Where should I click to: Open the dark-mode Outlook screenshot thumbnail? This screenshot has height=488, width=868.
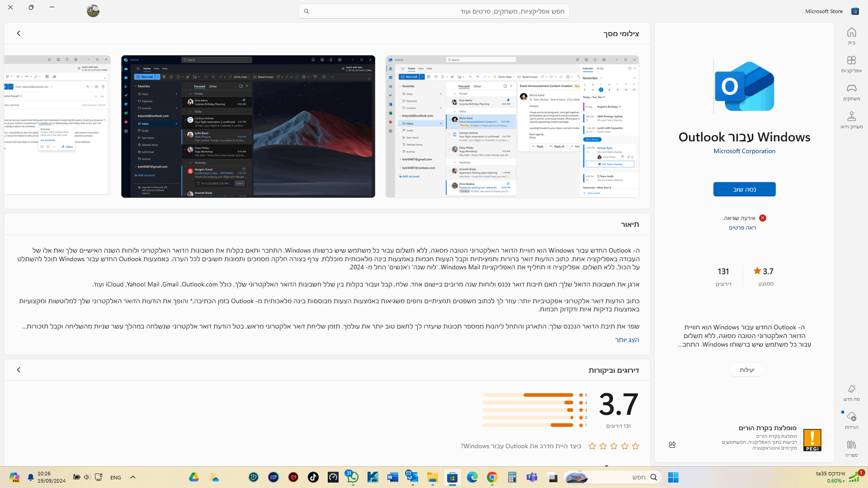(248, 126)
